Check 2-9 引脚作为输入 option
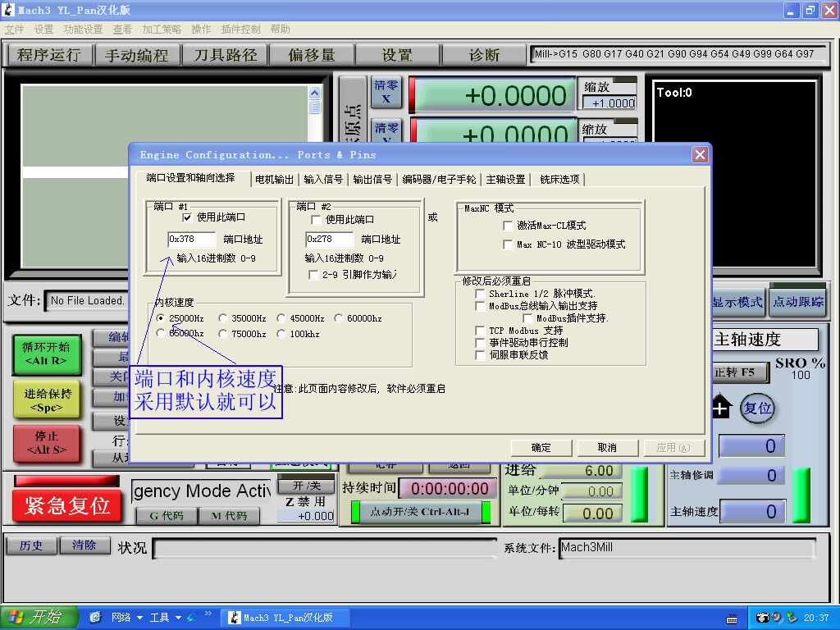Viewport: 840px width, 630px height. tap(314, 275)
